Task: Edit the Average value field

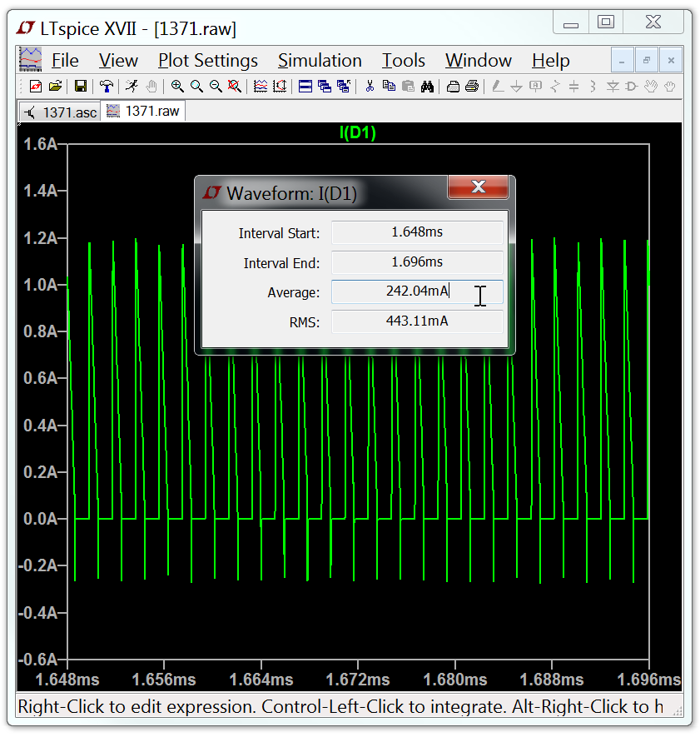Action: click(416, 292)
